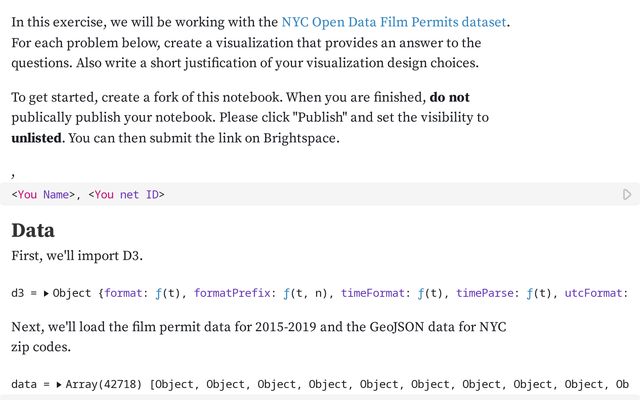Select the timeParse property in d3 object

coord(484,293)
